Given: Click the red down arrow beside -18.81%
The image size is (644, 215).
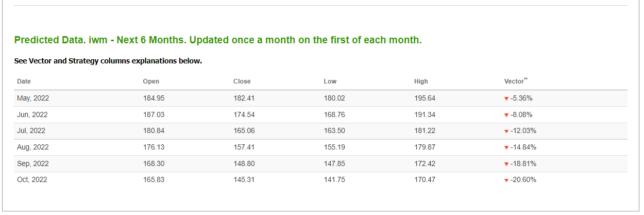Looking at the screenshot, I should 506,164.
